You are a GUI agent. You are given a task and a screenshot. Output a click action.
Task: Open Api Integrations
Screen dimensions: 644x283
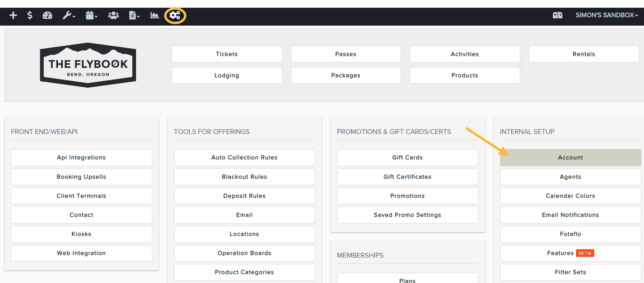tap(81, 157)
